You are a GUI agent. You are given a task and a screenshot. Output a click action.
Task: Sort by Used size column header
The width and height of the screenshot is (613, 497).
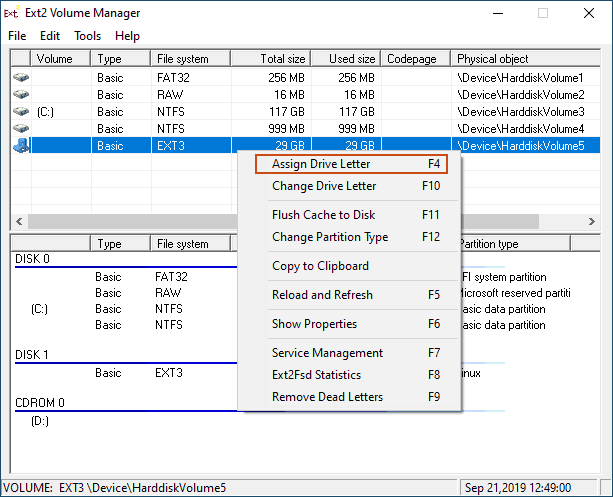346,59
